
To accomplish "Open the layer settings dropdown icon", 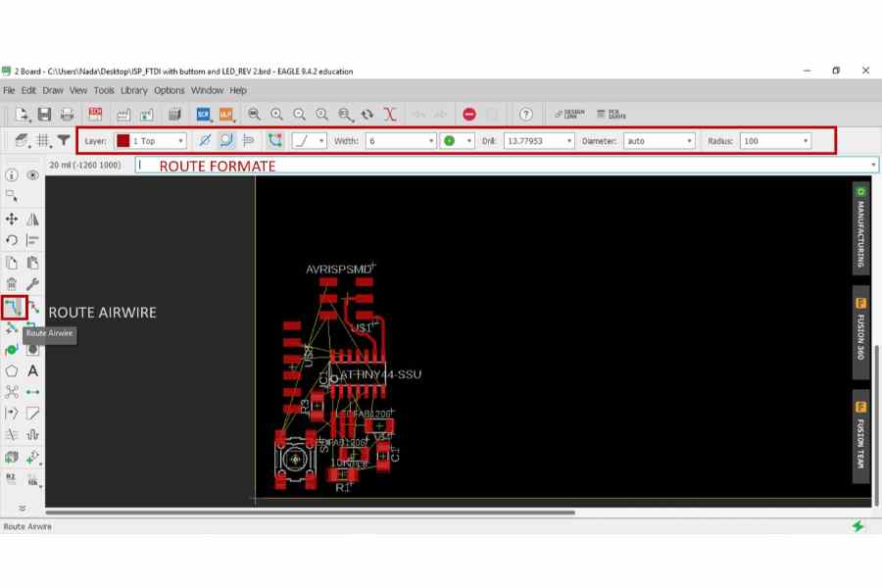I will (22, 140).
